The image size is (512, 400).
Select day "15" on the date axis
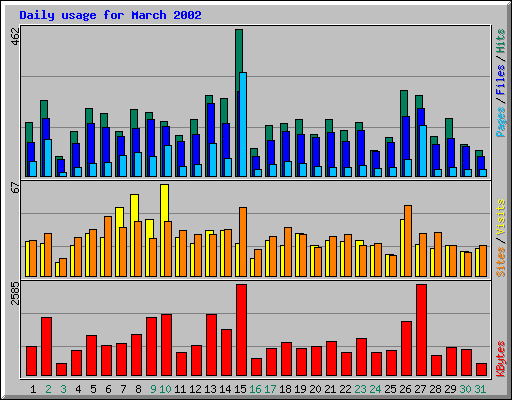pos(240,389)
